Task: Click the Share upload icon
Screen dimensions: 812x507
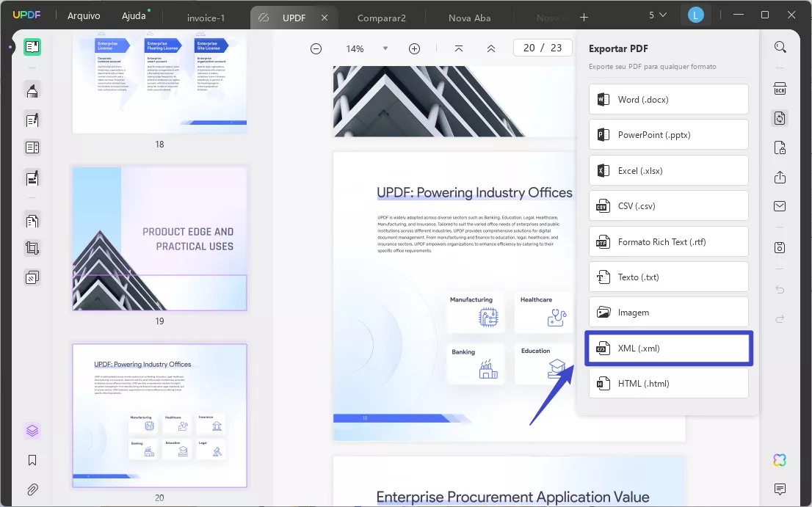Action: point(780,178)
